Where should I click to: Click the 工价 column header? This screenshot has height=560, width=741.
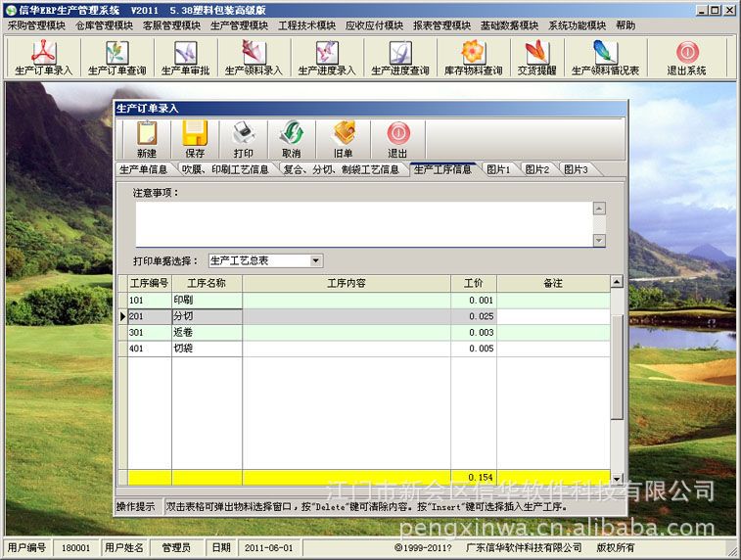474,284
